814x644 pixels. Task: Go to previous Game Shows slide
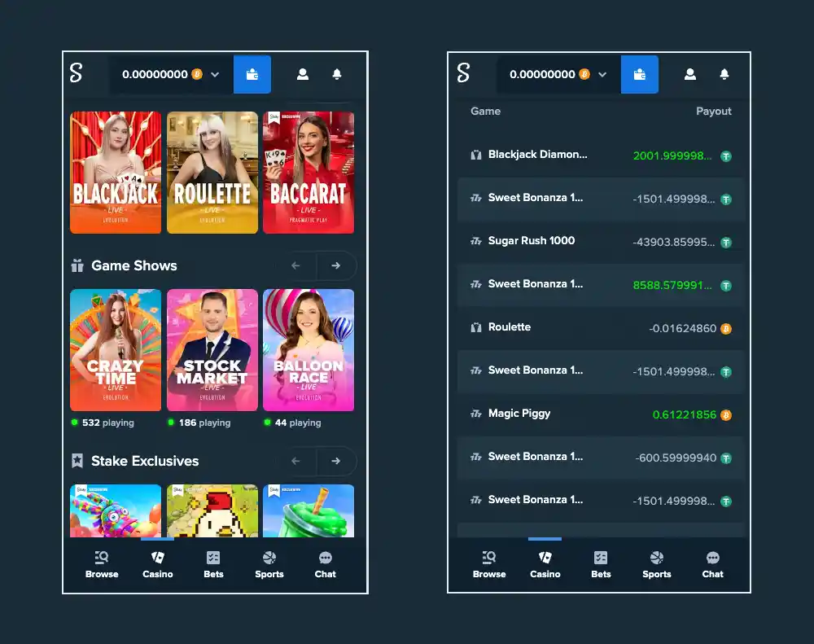296,265
